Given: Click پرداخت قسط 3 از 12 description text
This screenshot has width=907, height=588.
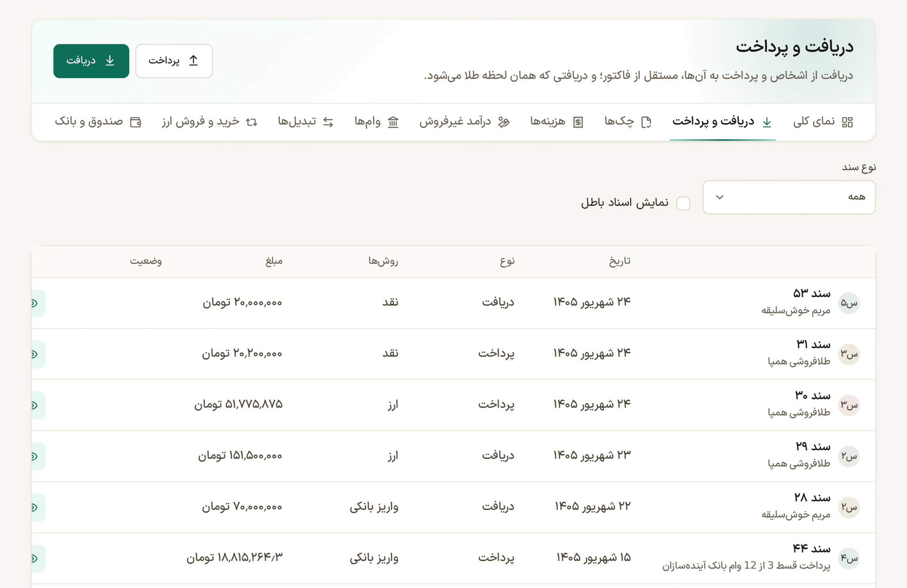Looking at the screenshot, I should tap(746, 566).
